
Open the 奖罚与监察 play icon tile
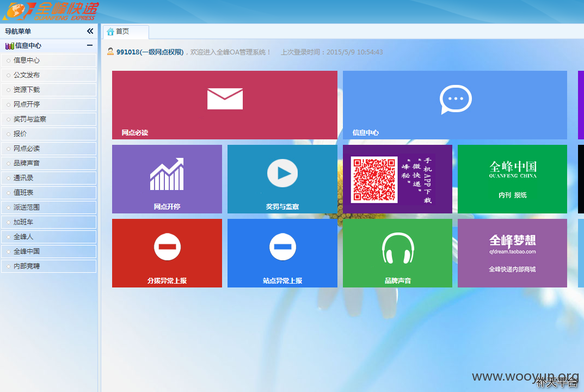[282, 179]
